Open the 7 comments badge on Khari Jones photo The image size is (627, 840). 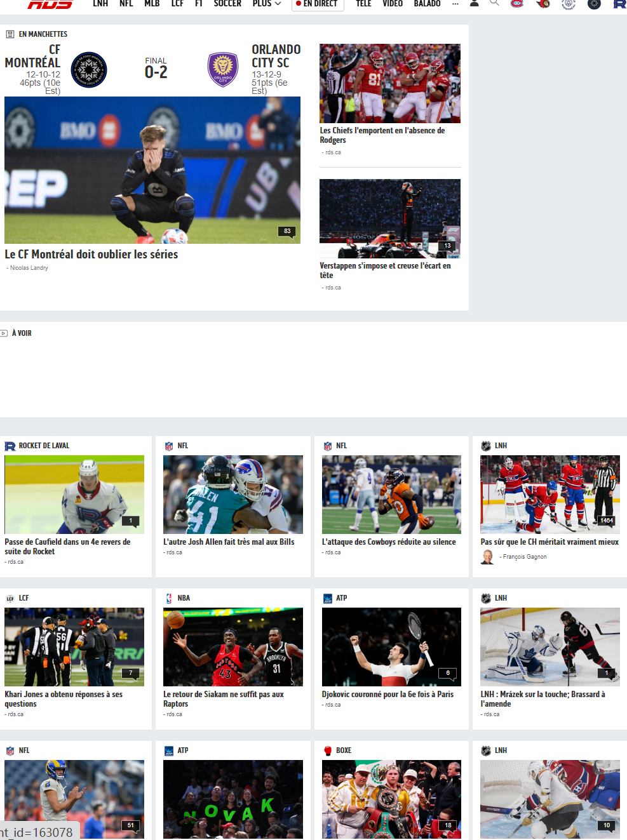[x=131, y=673]
